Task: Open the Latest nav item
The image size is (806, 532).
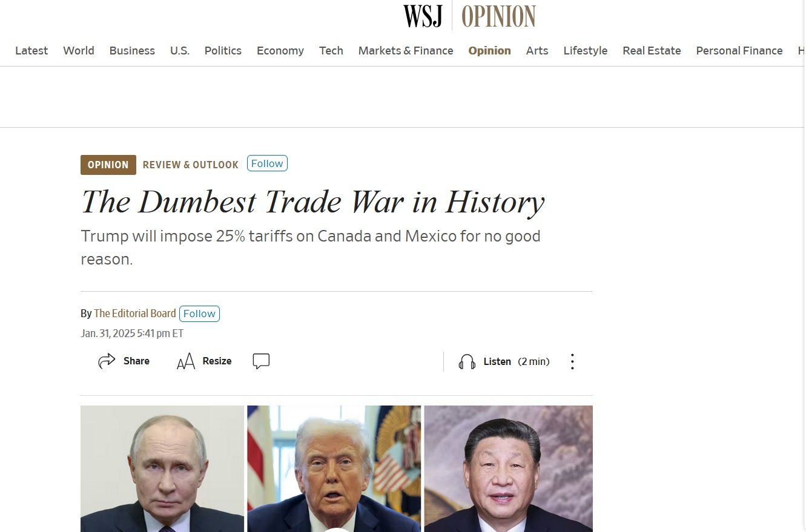Action: [31, 51]
